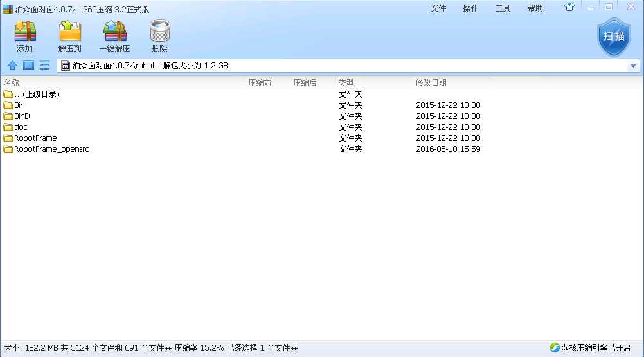
Task: Click the skin (shirt) icon in title bar
Action: pyautogui.click(x=569, y=7)
